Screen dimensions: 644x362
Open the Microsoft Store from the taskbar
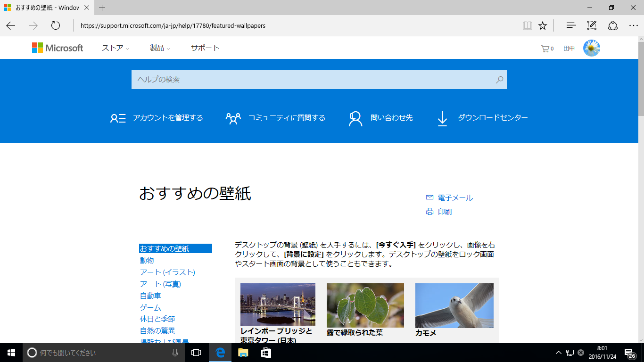pyautogui.click(x=267, y=353)
